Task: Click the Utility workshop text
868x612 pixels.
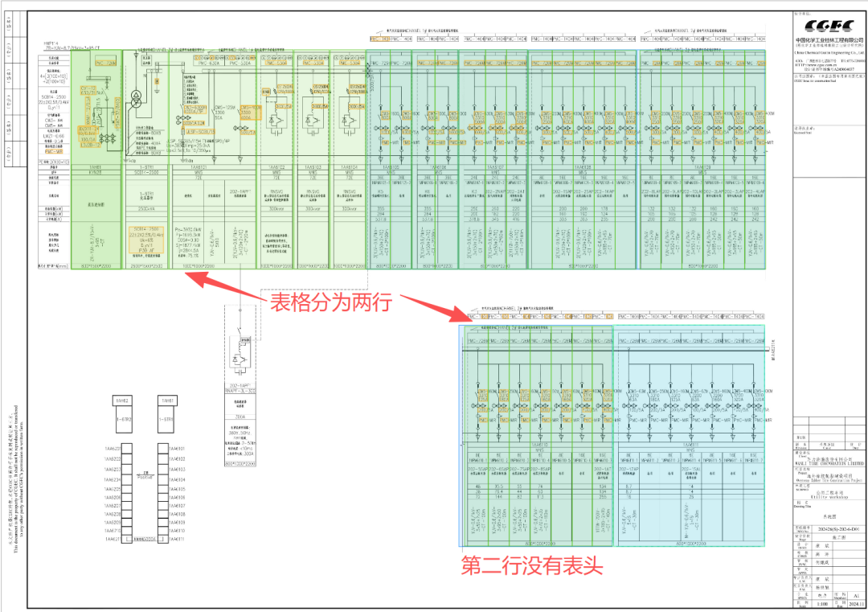Action: coord(829,497)
